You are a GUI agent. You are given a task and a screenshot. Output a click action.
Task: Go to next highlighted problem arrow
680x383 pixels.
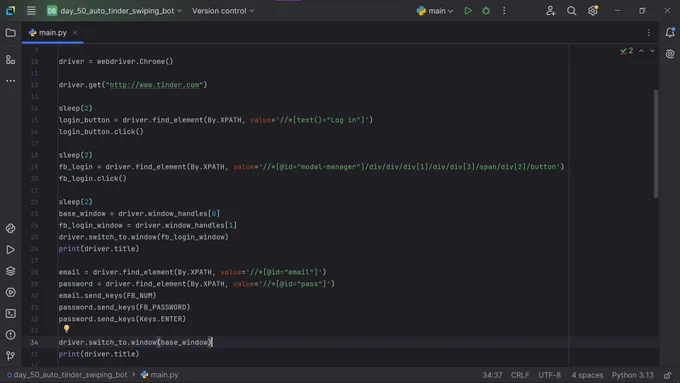[652, 51]
